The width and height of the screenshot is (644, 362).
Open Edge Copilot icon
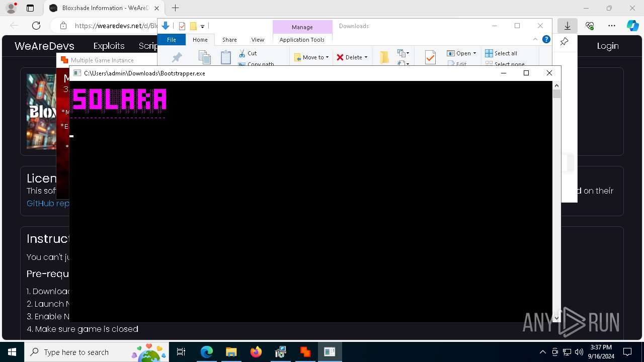(x=632, y=26)
